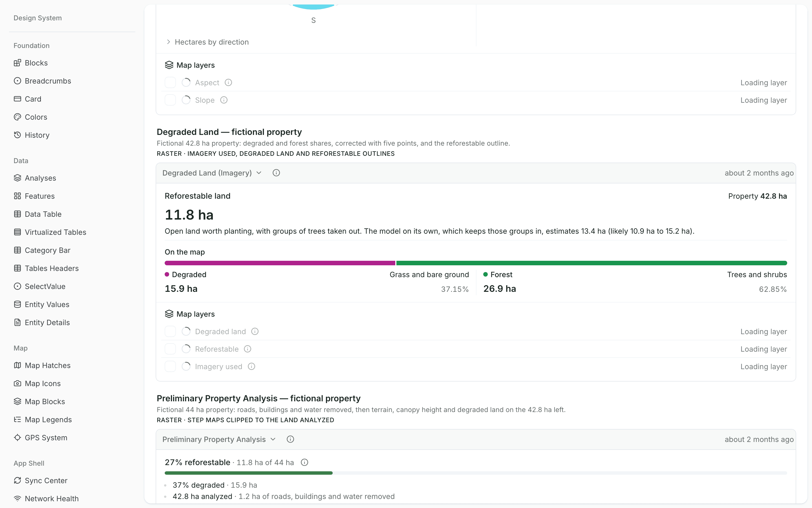Enable the Imagery used layer checkbox
The height and width of the screenshot is (508, 812).
pos(170,367)
